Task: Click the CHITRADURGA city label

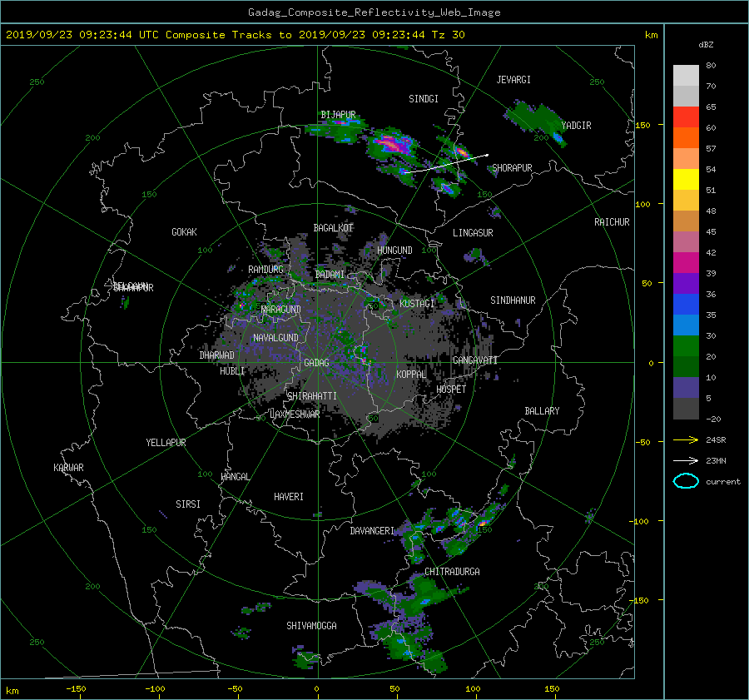Action: tap(453, 572)
